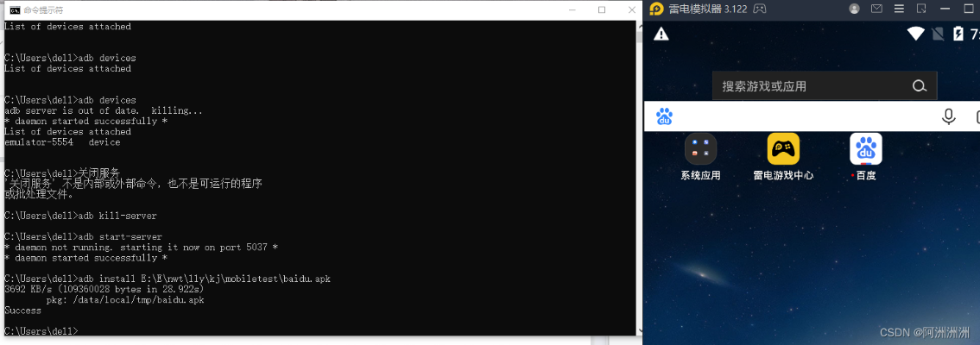This screenshot has width=980, height=345.
Task: Tap the no-SIM card status icon
Action: (x=938, y=34)
